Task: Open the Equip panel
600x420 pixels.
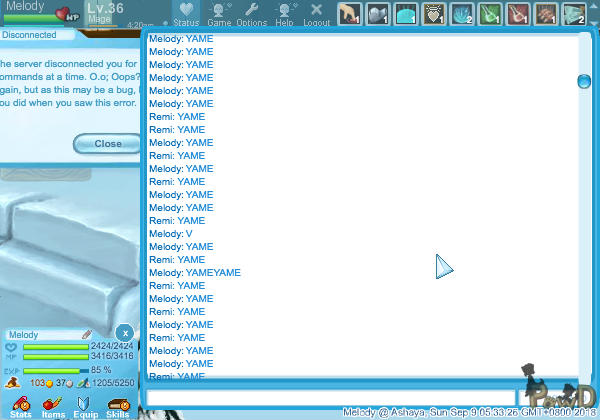Action: click(x=85, y=405)
